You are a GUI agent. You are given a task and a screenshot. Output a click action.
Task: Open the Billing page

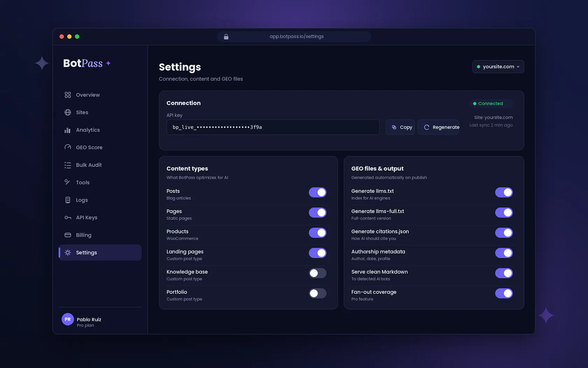(x=100, y=235)
